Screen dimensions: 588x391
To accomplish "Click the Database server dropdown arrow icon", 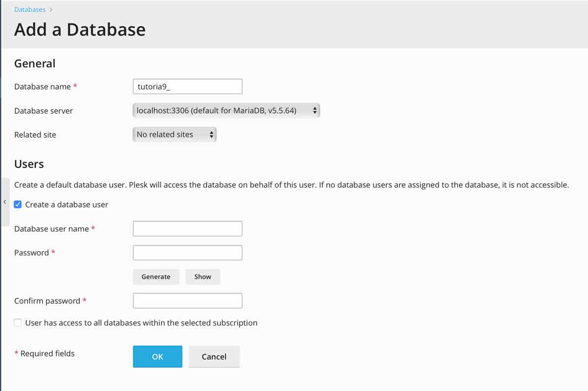I will [315, 110].
